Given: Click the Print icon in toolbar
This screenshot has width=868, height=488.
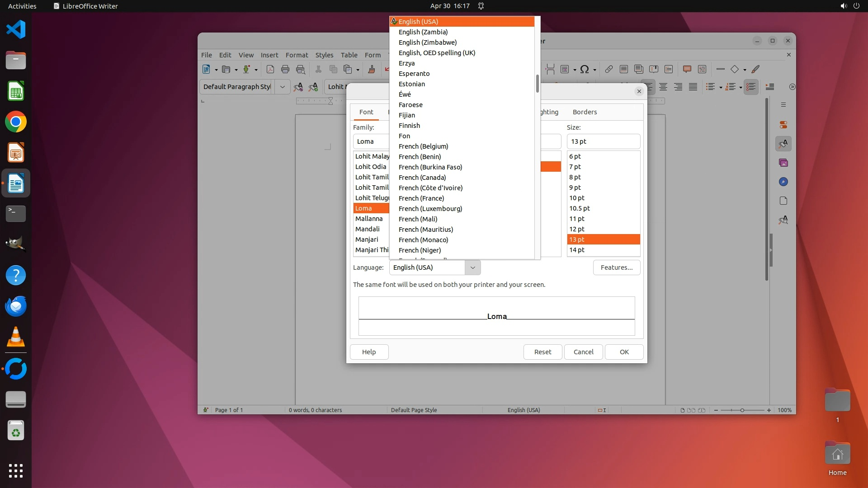Looking at the screenshot, I should point(285,69).
